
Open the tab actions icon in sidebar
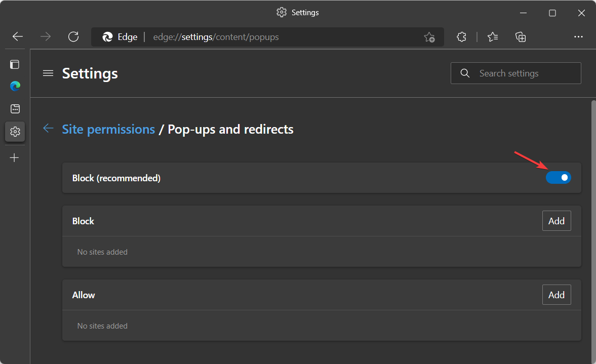click(x=15, y=65)
